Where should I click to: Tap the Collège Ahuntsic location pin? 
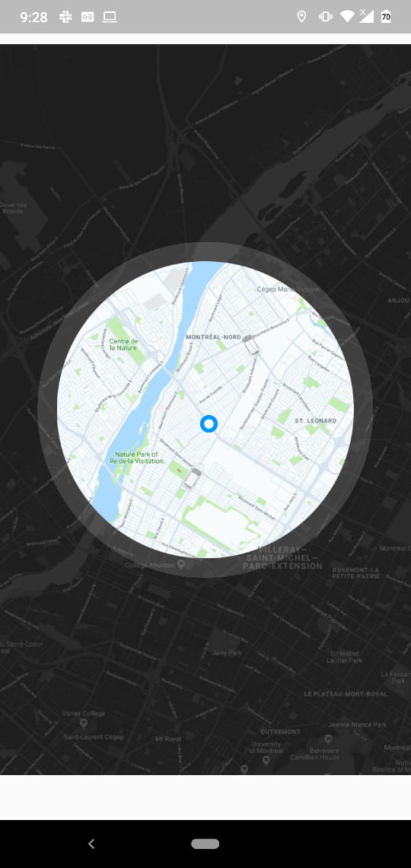point(181,565)
